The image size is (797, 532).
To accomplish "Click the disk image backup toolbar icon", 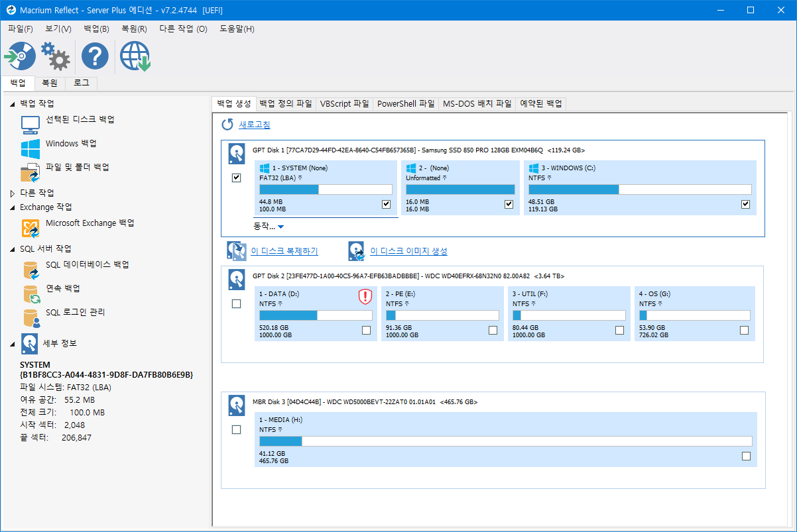I will point(20,56).
